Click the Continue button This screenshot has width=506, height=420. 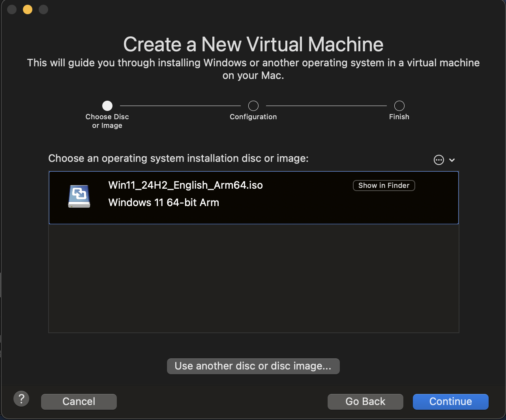click(x=450, y=401)
